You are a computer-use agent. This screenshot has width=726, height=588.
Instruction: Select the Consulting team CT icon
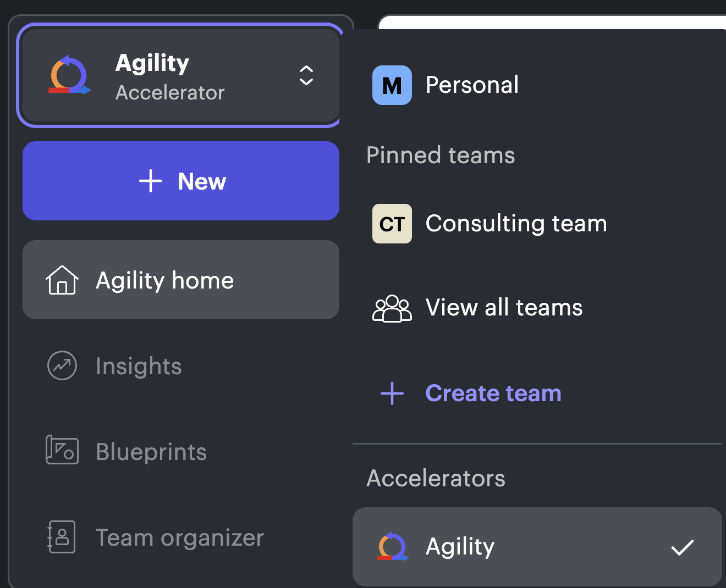pyautogui.click(x=392, y=223)
